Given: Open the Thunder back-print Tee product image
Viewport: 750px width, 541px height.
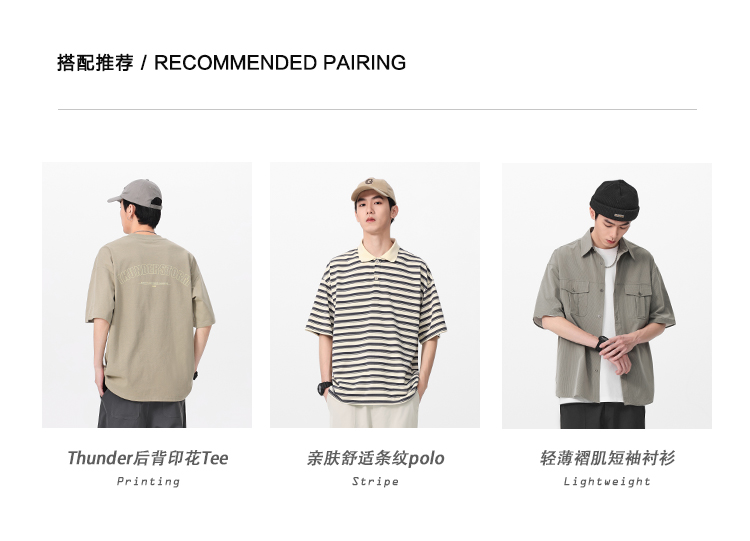Looking at the screenshot, I should 147,295.
